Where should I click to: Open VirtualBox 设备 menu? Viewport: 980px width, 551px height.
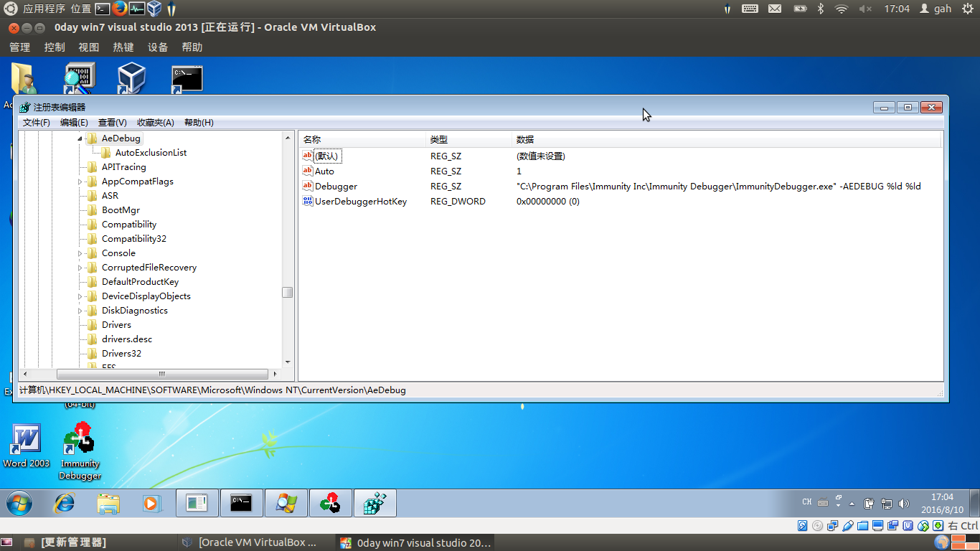tap(158, 47)
